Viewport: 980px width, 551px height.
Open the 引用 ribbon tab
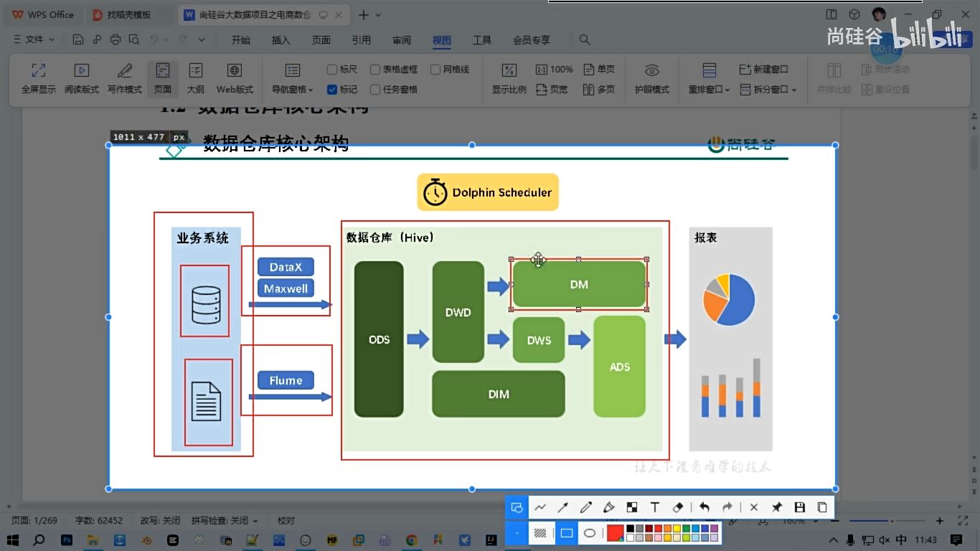coord(362,40)
